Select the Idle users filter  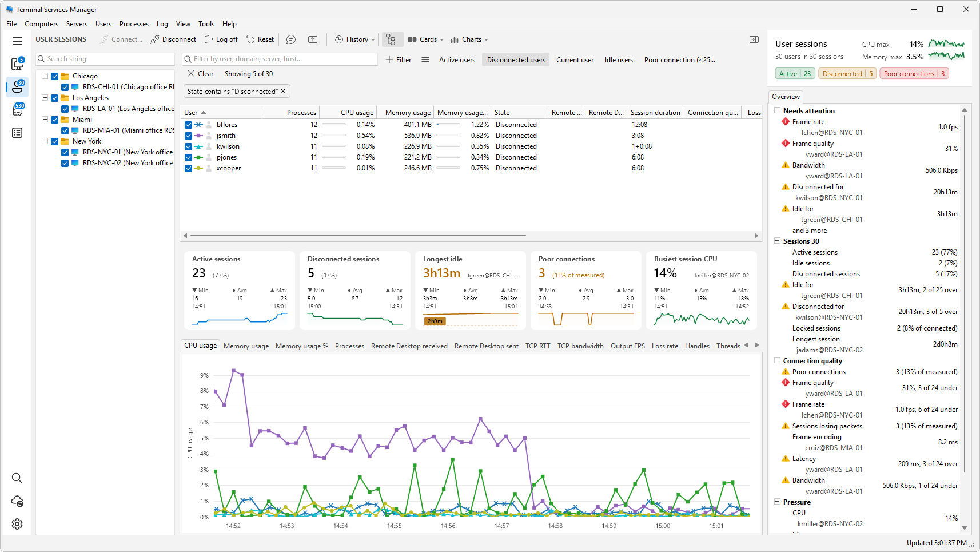(619, 60)
